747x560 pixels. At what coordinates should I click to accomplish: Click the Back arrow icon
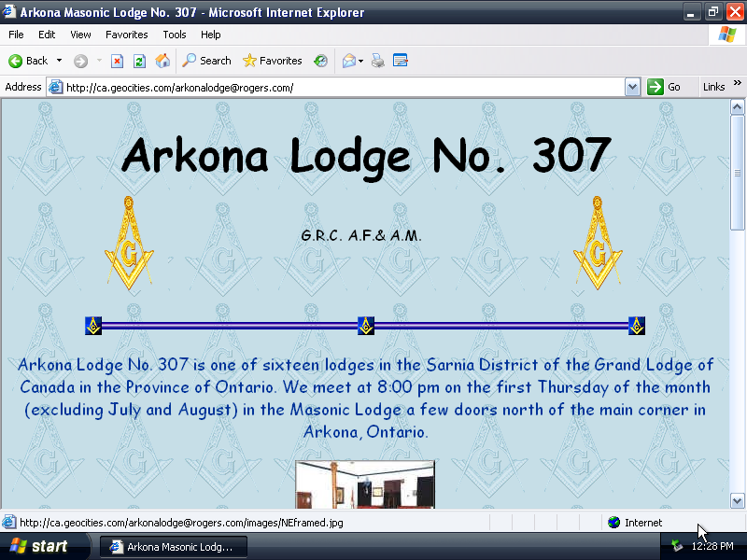pyautogui.click(x=15, y=61)
